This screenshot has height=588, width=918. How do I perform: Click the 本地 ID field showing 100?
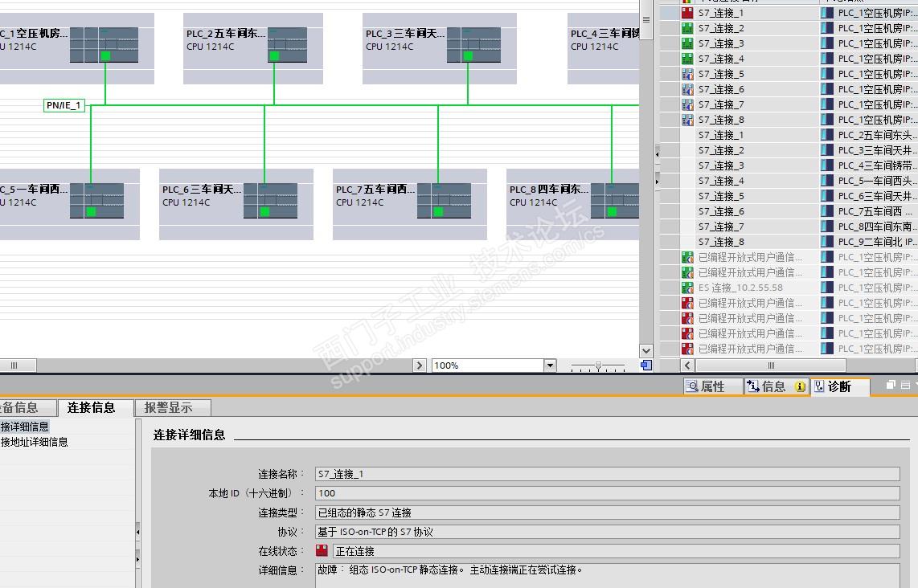coord(607,493)
